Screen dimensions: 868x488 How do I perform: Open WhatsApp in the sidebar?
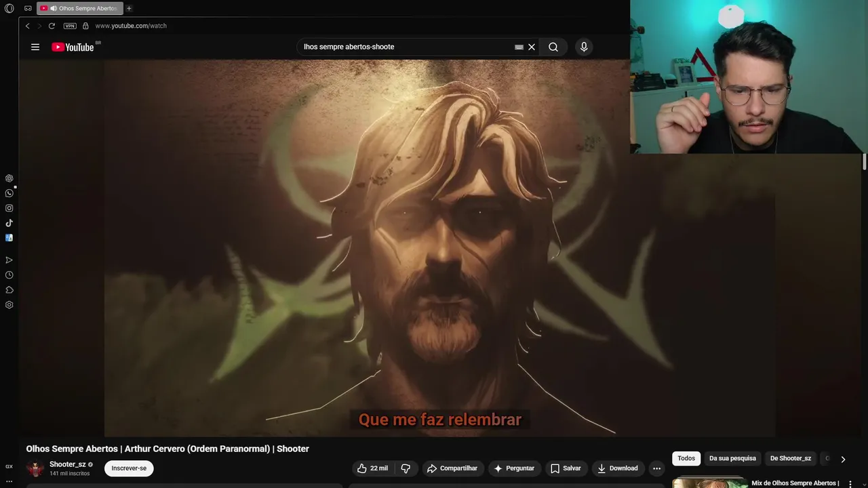tap(9, 193)
